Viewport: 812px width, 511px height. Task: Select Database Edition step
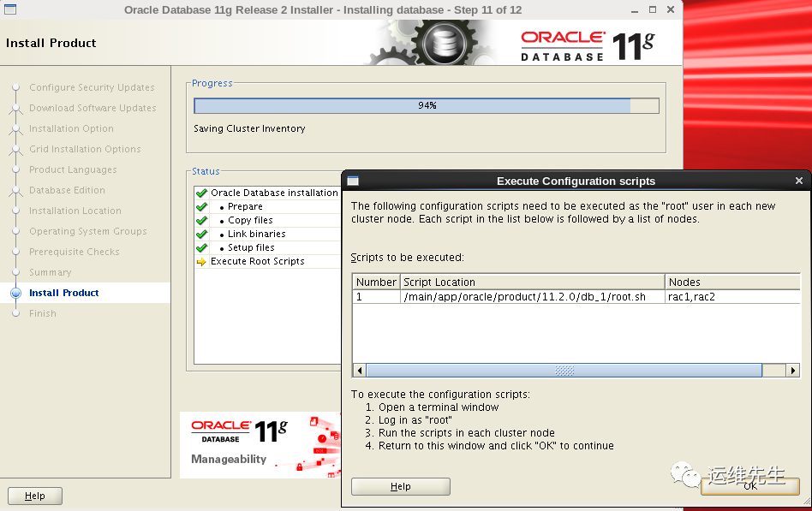(x=67, y=190)
